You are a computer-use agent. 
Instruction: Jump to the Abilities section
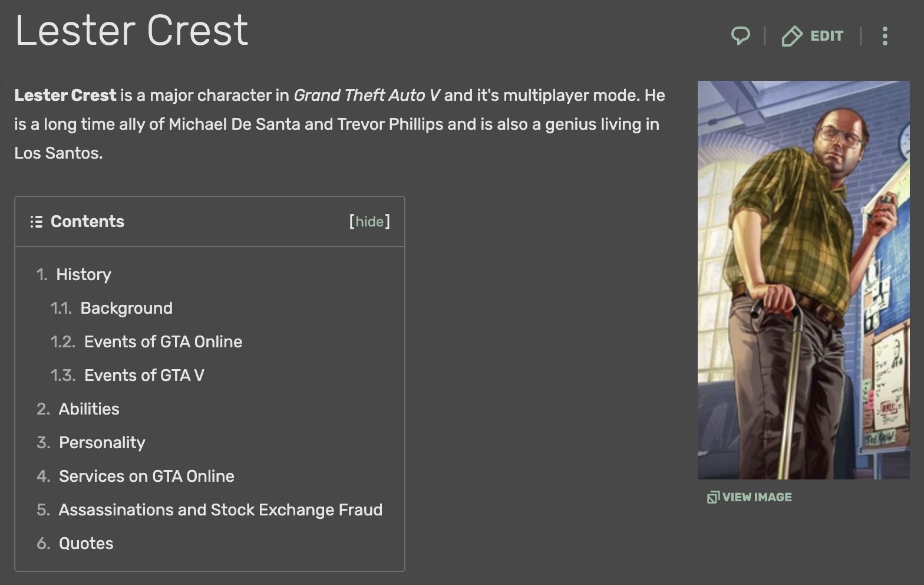coord(89,409)
